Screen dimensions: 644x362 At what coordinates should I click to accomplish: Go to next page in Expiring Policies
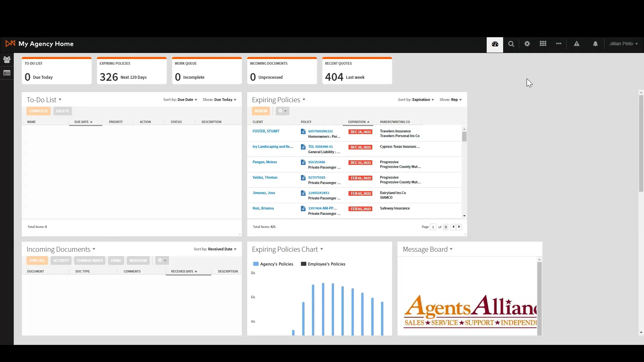459,227
